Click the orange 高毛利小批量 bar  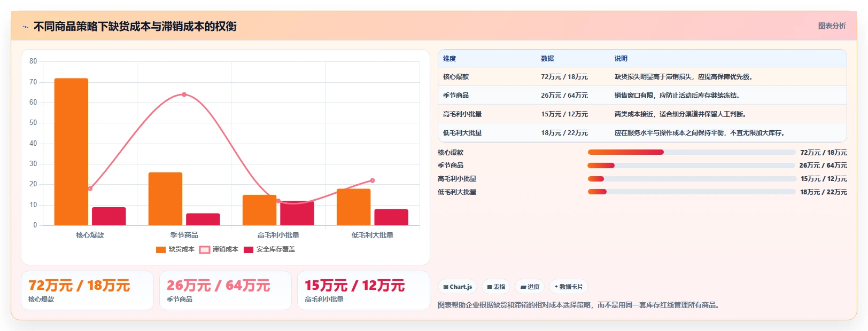(x=259, y=210)
